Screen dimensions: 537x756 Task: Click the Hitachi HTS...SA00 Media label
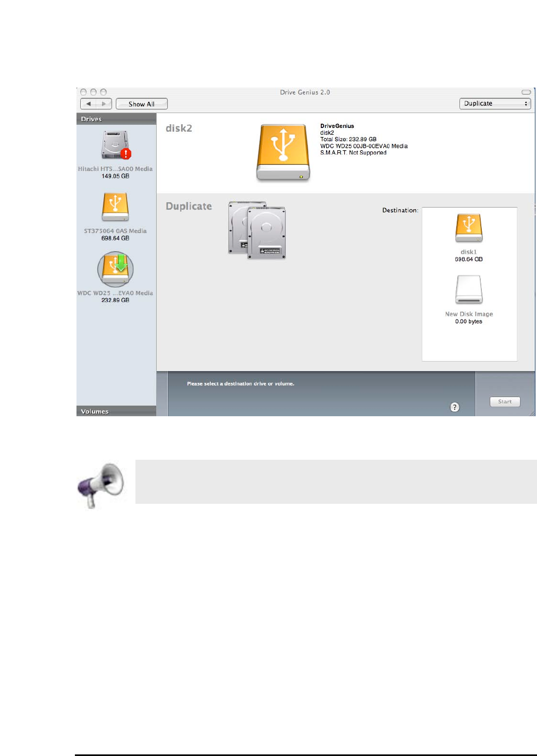(x=115, y=169)
